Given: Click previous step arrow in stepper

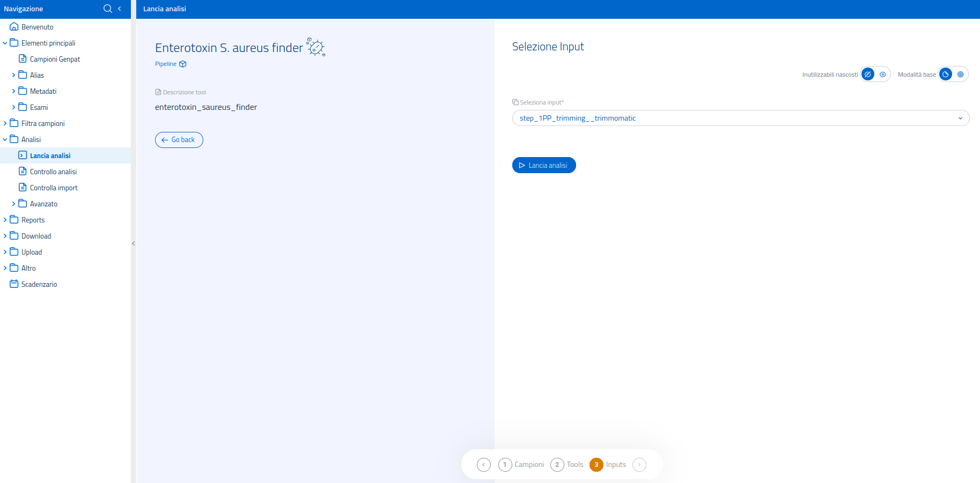Looking at the screenshot, I should (484, 465).
